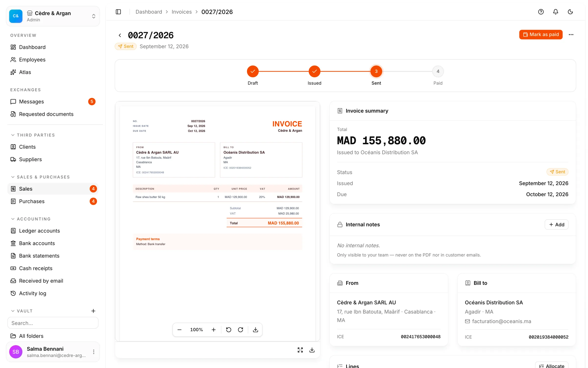Go to Purchases in the sidebar
The image size is (588, 368).
[x=53, y=201]
